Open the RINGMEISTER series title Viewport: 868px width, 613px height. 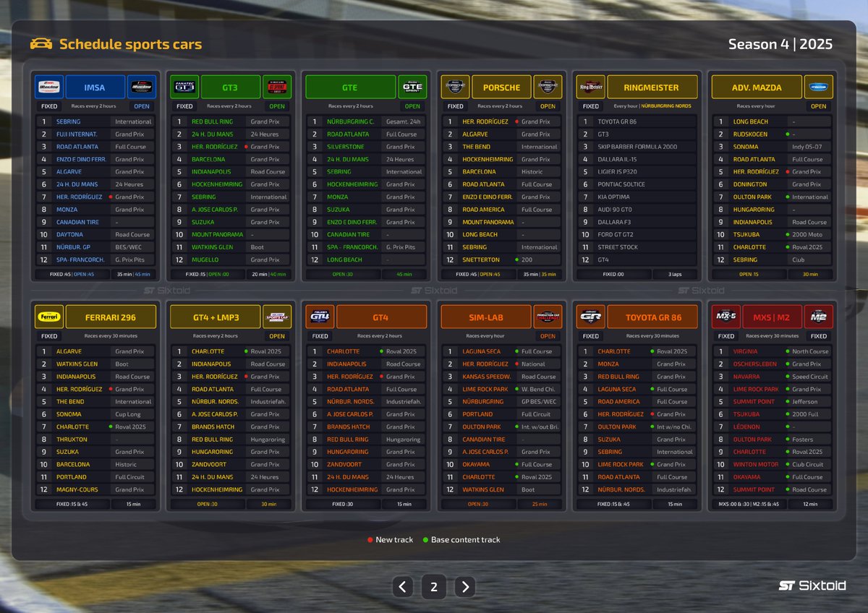coord(652,87)
